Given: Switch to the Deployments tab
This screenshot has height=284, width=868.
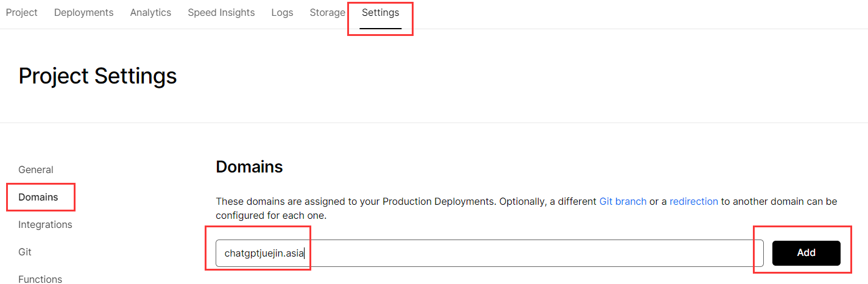Looking at the screenshot, I should pos(83,12).
